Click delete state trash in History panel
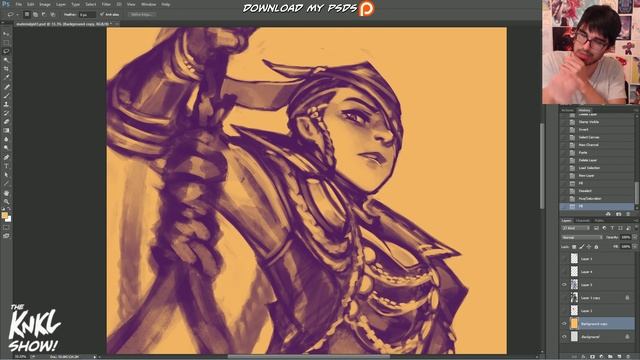 (628, 214)
